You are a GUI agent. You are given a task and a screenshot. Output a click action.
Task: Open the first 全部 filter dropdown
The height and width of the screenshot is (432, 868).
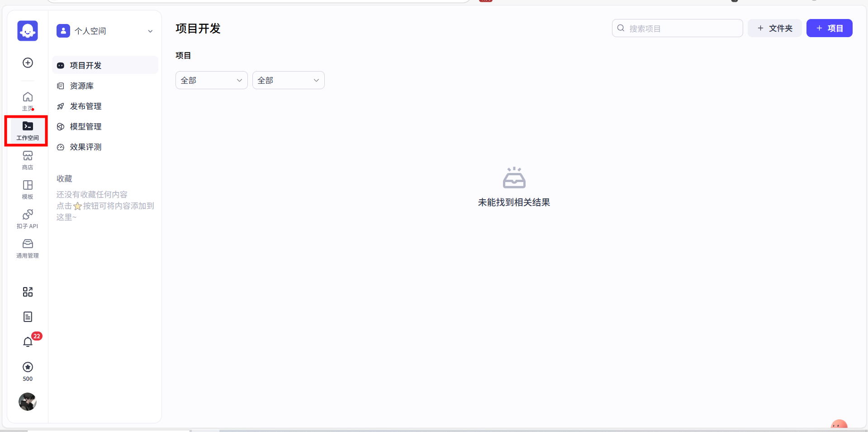point(211,81)
